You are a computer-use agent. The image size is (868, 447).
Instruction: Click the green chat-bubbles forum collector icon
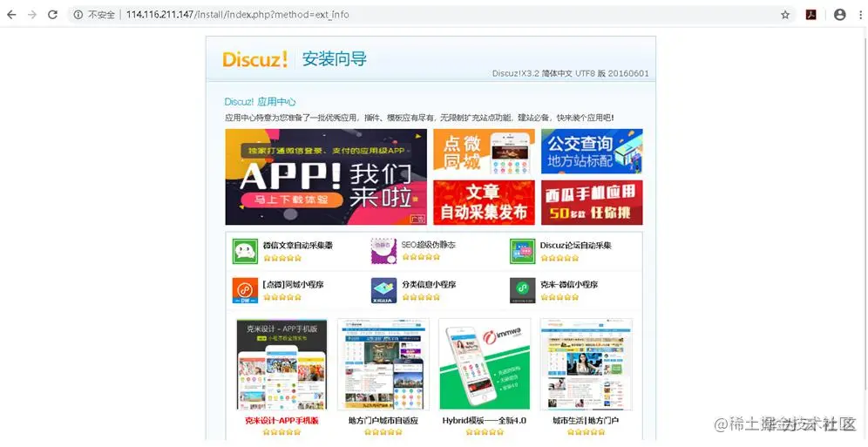pyautogui.click(x=523, y=252)
